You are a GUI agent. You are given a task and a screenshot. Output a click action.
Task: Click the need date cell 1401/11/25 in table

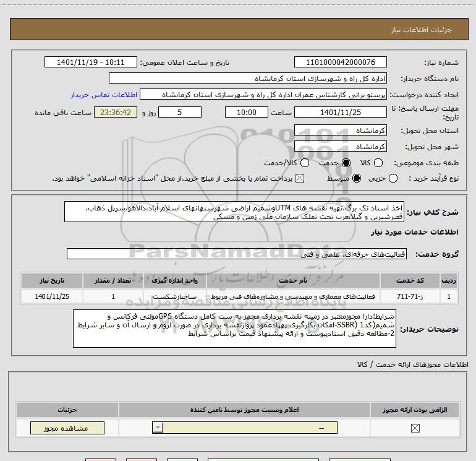click(52, 296)
